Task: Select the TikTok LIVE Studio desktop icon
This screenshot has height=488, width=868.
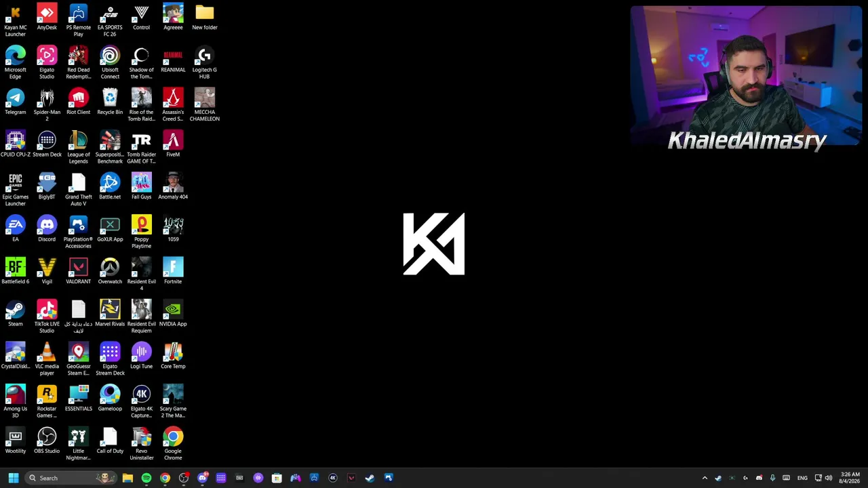Action: tap(47, 317)
